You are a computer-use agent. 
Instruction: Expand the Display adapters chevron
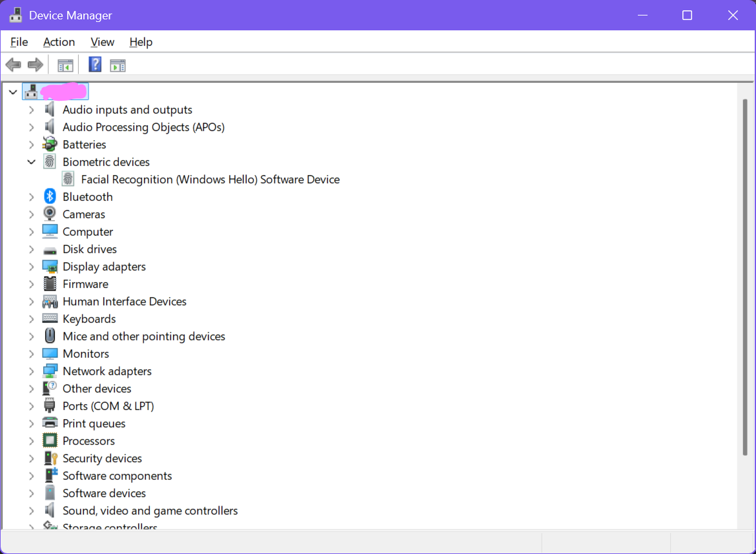[x=32, y=267]
